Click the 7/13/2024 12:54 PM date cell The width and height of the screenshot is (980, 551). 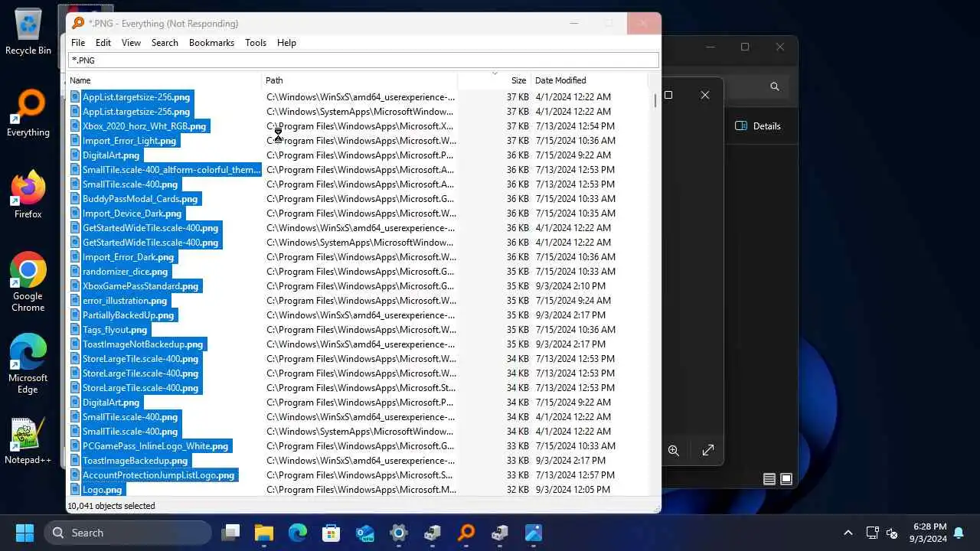574,126
